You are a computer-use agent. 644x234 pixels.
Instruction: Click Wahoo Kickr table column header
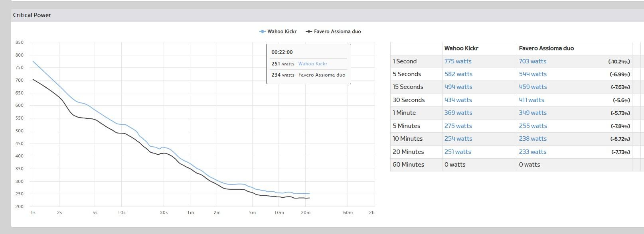(x=461, y=48)
